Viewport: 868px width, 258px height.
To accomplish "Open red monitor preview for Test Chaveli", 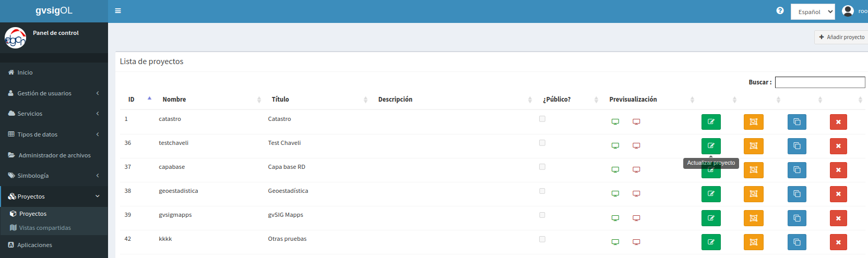I will [636, 146].
